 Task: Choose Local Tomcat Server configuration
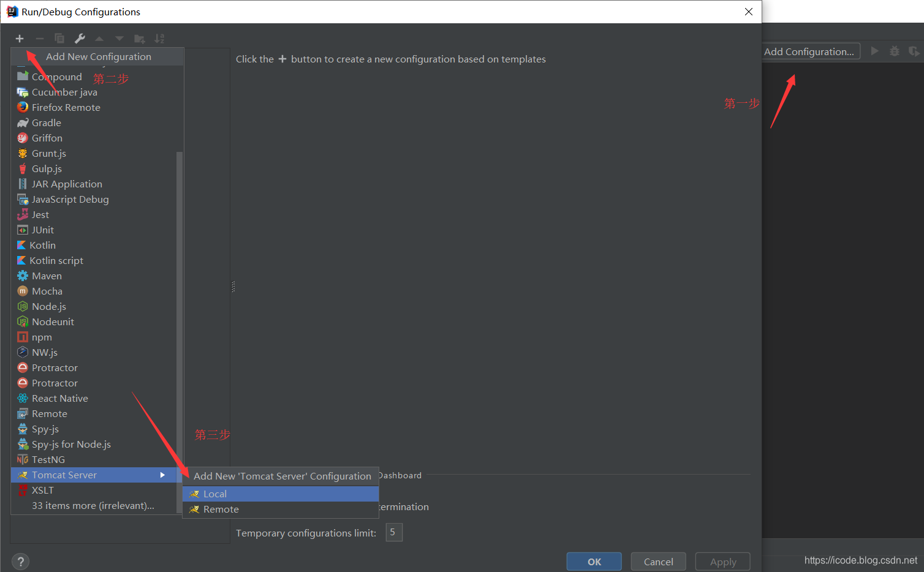(281, 494)
